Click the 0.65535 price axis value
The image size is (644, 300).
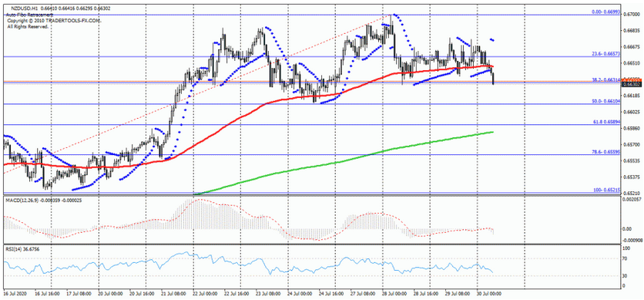632,160
